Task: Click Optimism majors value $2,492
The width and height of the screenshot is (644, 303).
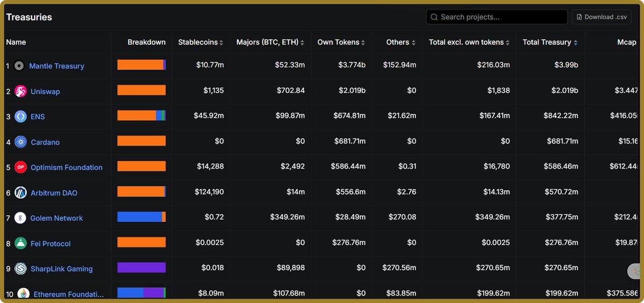Action: point(292,166)
